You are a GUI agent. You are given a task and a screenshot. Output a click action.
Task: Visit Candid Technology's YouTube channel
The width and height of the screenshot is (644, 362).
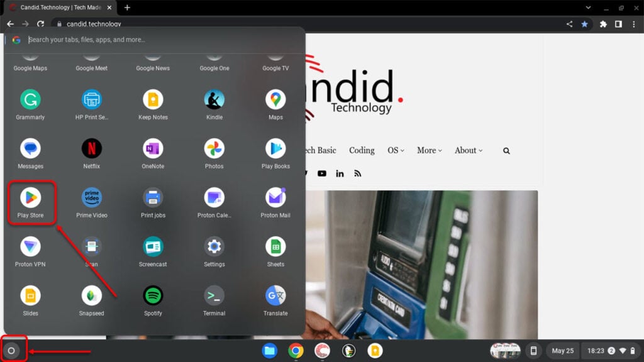322,173
